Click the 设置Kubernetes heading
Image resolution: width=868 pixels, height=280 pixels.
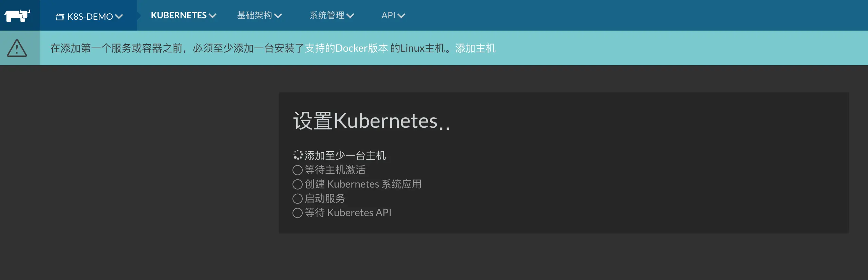(372, 121)
